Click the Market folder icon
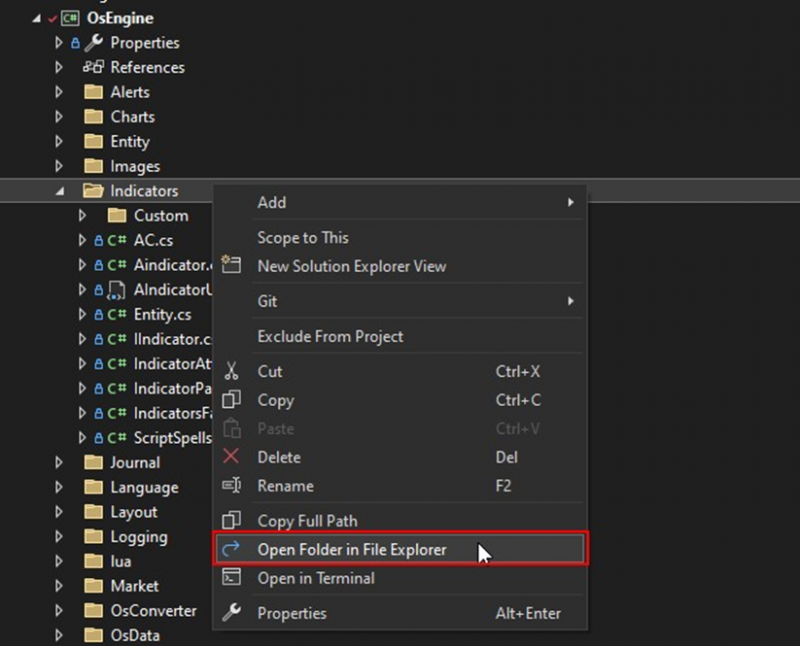The height and width of the screenshot is (646, 800). (x=93, y=586)
